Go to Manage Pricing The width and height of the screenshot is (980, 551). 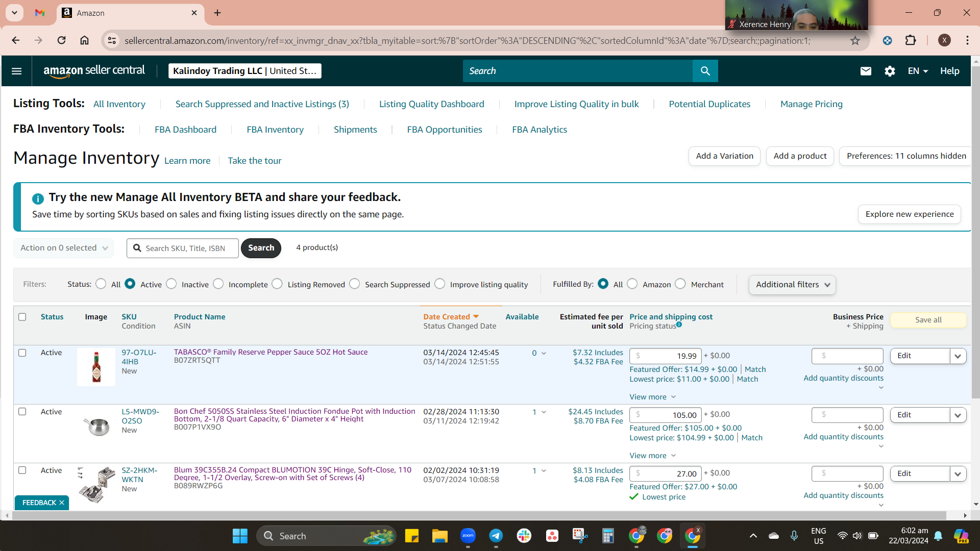(812, 104)
